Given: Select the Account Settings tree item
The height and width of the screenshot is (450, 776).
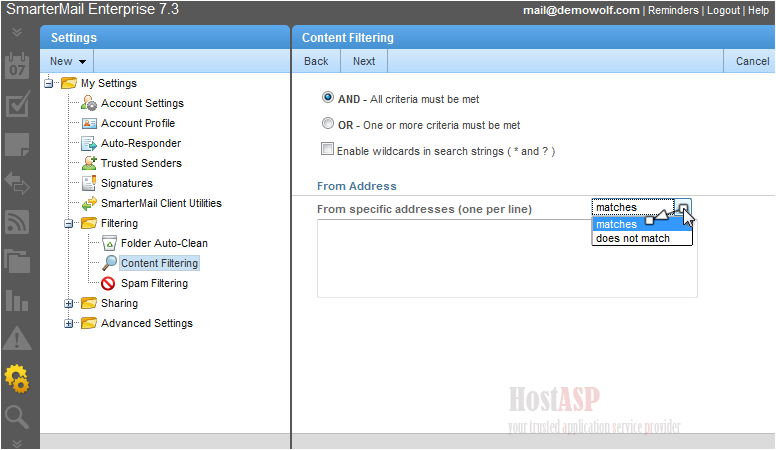Looking at the screenshot, I should (142, 103).
